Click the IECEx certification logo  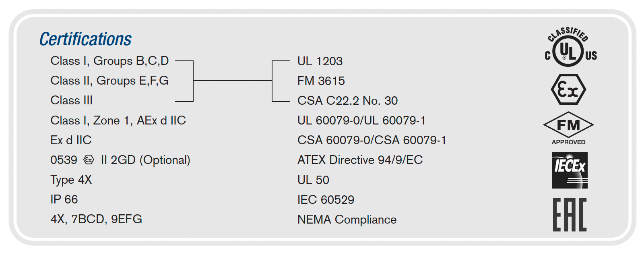tap(570, 170)
